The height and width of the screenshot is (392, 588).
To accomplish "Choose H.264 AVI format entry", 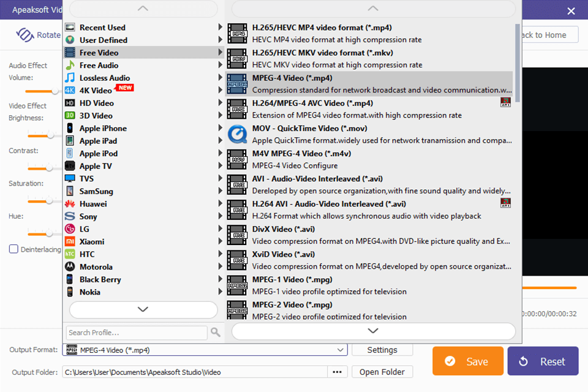I will pos(369,209).
